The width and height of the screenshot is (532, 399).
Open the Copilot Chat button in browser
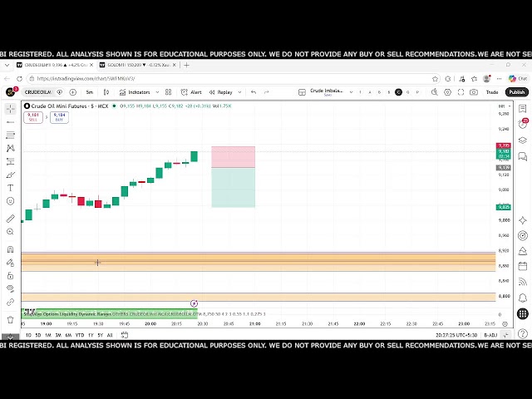tap(518, 79)
